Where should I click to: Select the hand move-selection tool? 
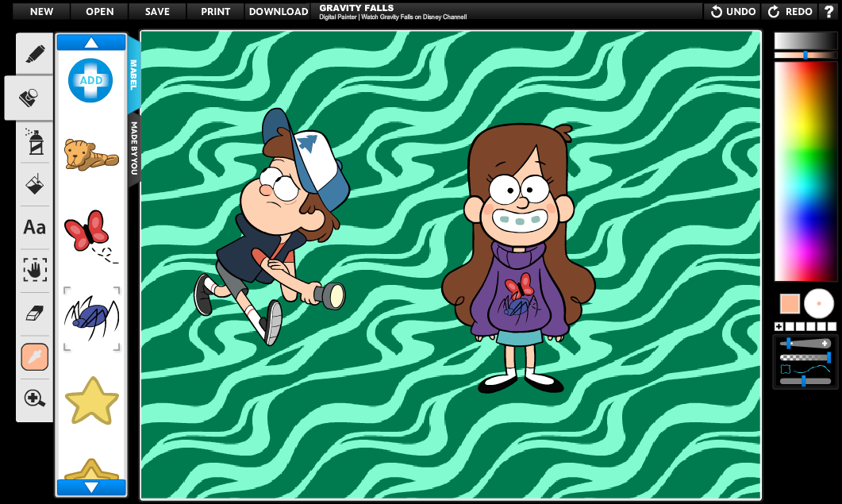click(34, 270)
